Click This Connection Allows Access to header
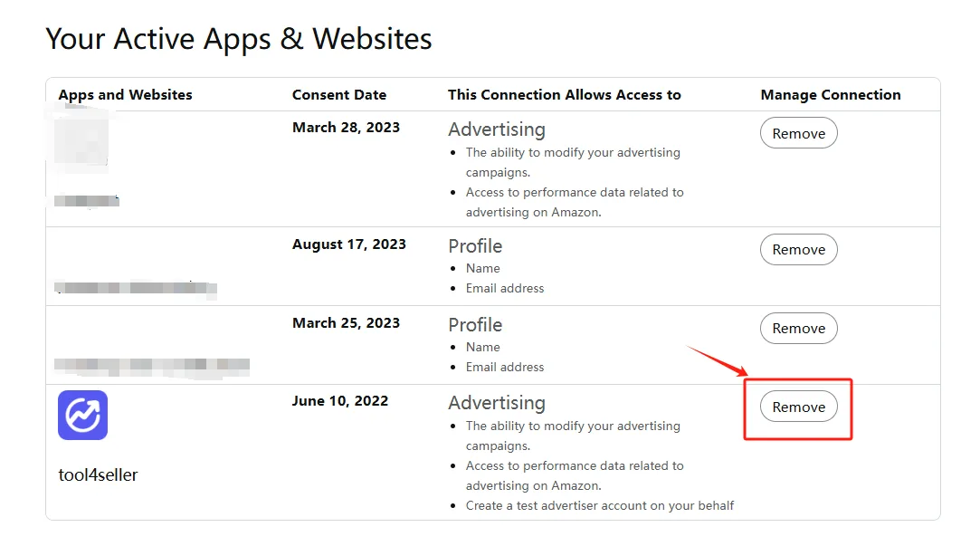 click(565, 95)
